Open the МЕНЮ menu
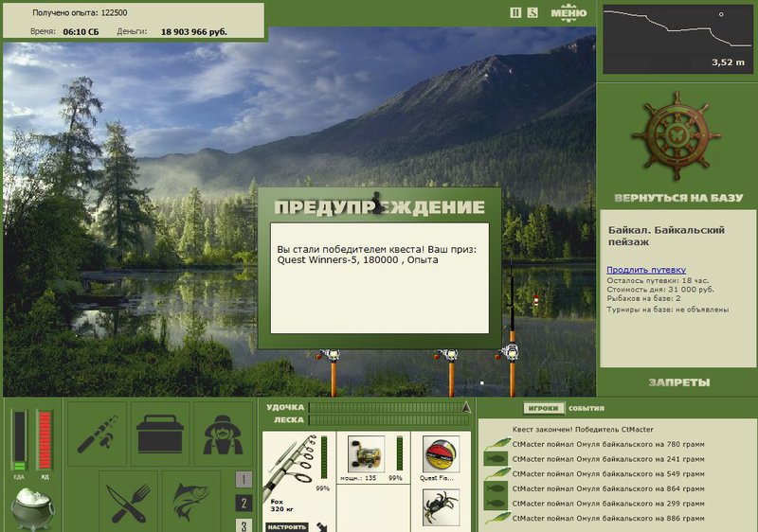This screenshot has width=758, height=532. (x=568, y=13)
